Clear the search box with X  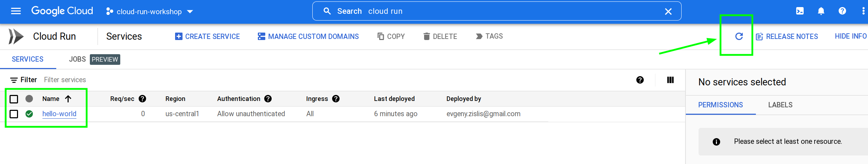pyautogui.click(x=668, y=11)
